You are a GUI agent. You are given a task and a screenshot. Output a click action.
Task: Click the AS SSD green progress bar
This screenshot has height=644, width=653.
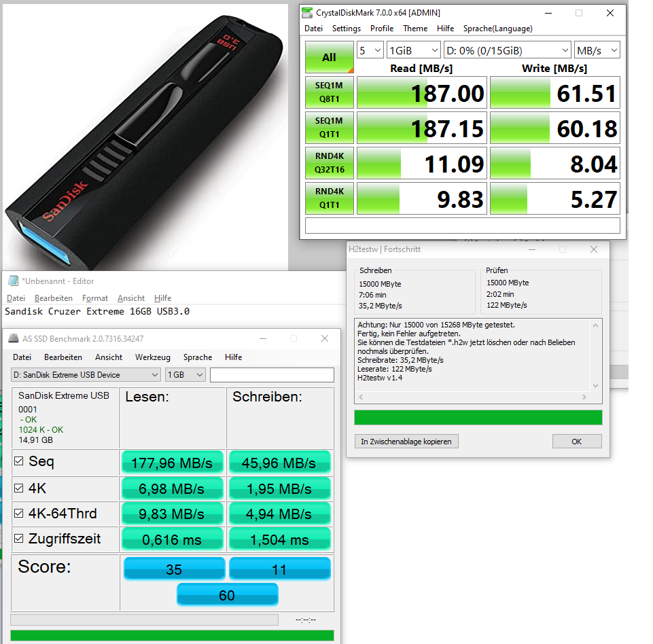[x=172, y=635]
